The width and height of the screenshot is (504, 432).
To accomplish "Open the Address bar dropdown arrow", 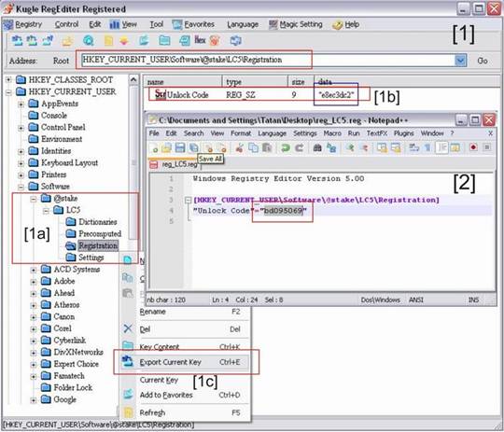I will (461, 61).
